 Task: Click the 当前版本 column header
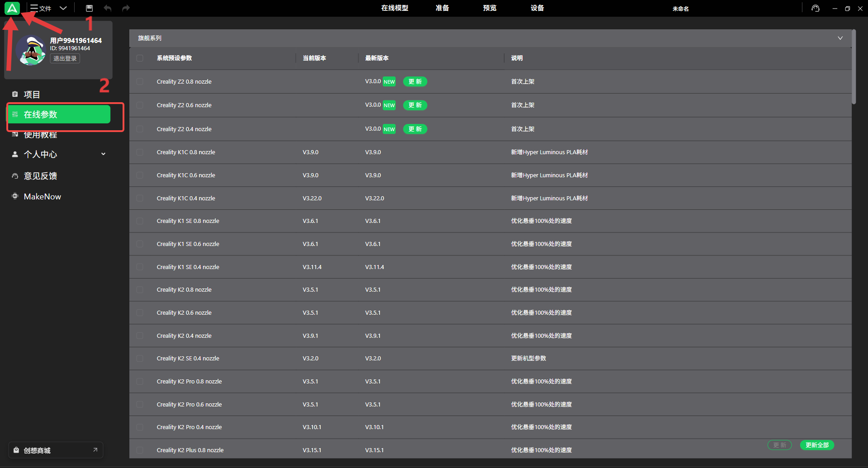pyautogui.click(x=314, y=58)
